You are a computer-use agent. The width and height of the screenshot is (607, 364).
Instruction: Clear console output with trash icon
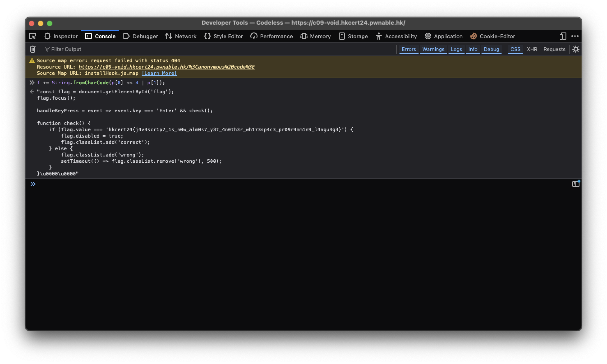(x=33, y=49)
